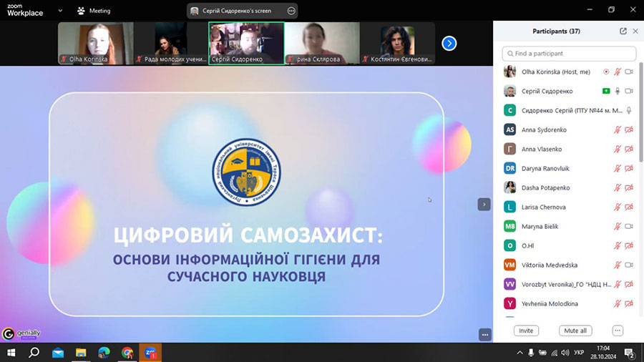644x362 pixels.
Task: Expand more options next to Mute all
Action: [x=618, y=331]
